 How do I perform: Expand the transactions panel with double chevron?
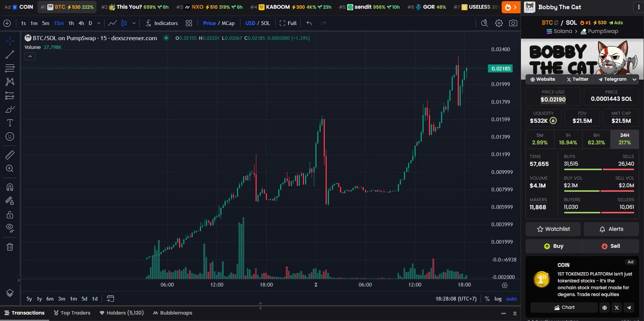[515, 313]
